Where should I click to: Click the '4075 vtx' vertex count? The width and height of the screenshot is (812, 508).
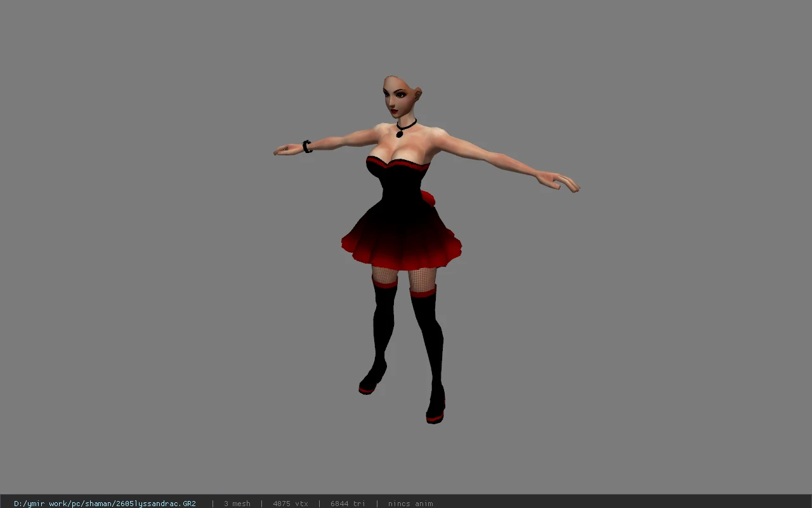click(291, 504)
